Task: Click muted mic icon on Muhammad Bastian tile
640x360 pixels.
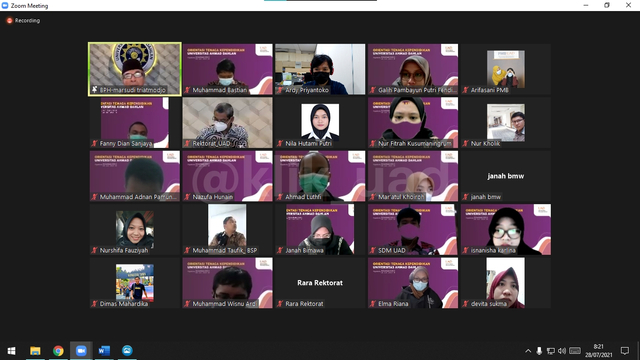Action: (187, 90)
